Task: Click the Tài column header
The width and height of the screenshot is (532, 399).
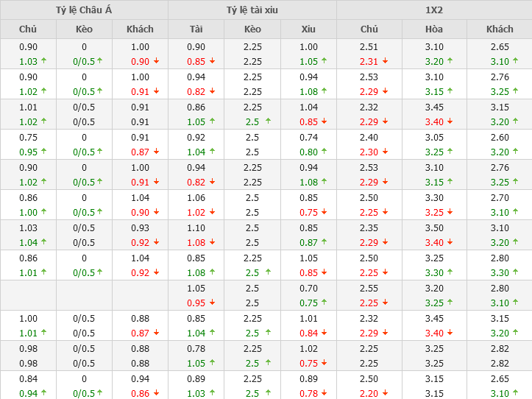Action: tap(196, 29)
